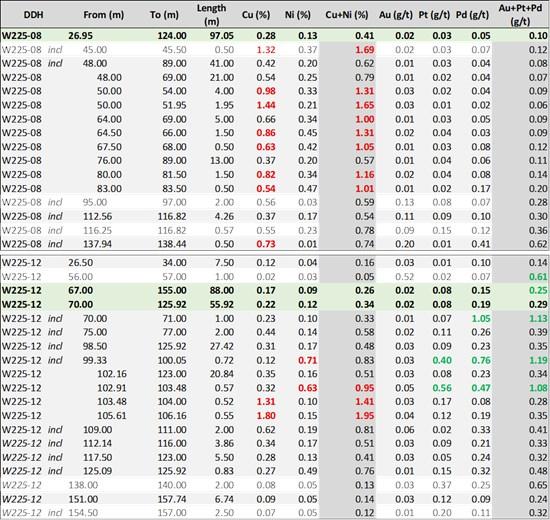Select the Au+Pt+Pd (g/t) header cell
550x520 pixels.
520,15
